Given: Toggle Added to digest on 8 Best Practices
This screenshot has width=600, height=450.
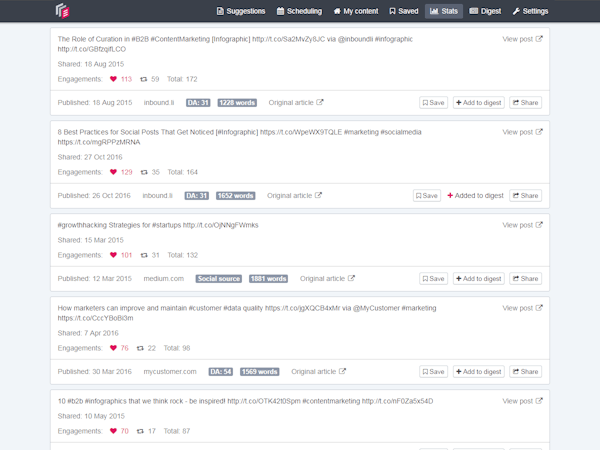Looking at the screenshot, I should (x=475, y=195).
